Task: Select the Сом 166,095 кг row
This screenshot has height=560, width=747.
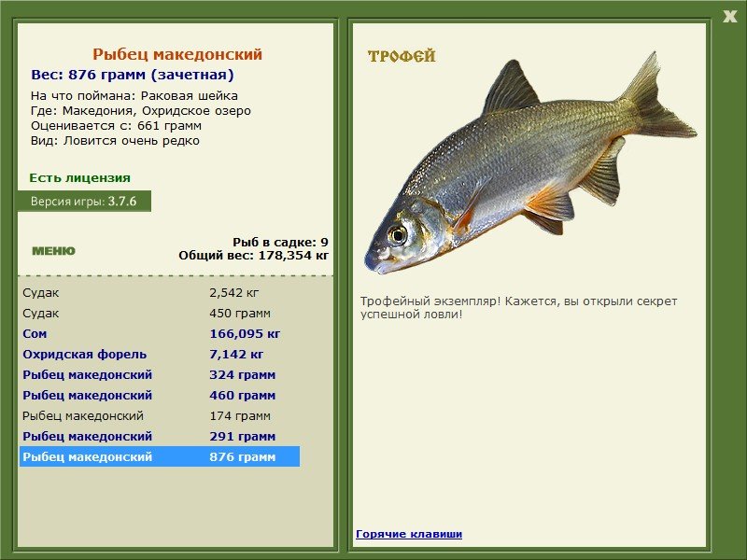Action: 160,334
